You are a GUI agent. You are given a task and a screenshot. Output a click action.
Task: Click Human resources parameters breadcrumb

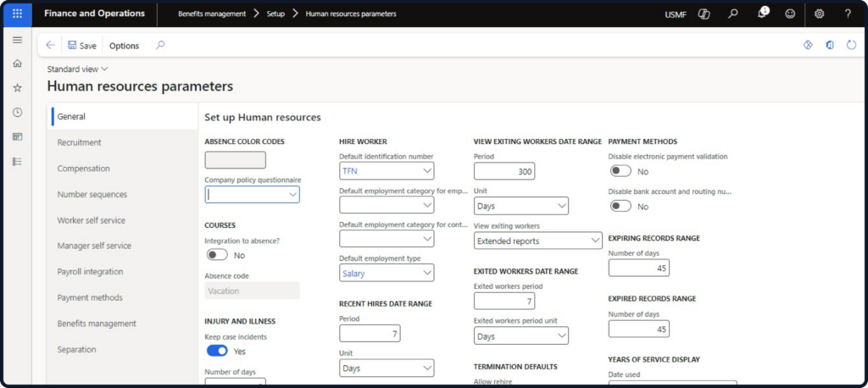point(351,14)
